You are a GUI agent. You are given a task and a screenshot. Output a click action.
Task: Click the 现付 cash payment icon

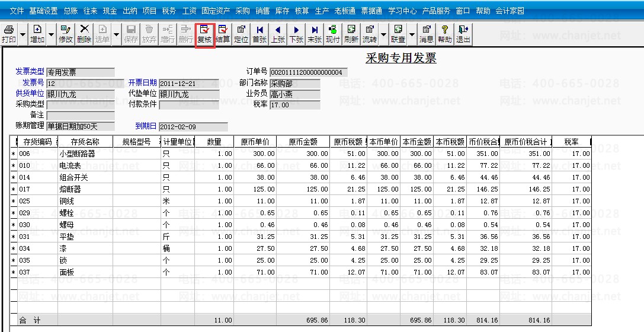pyautogui.click(x=333, y=34)
